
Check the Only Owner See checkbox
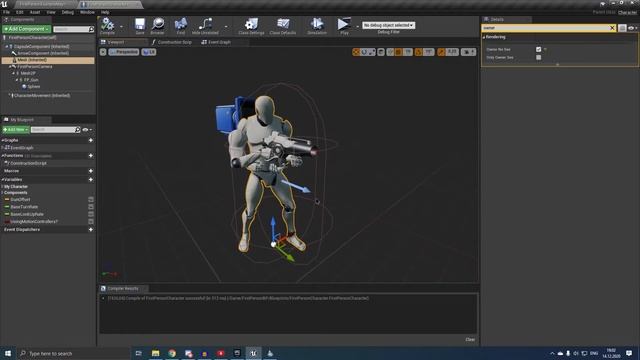tap(538, 58)
